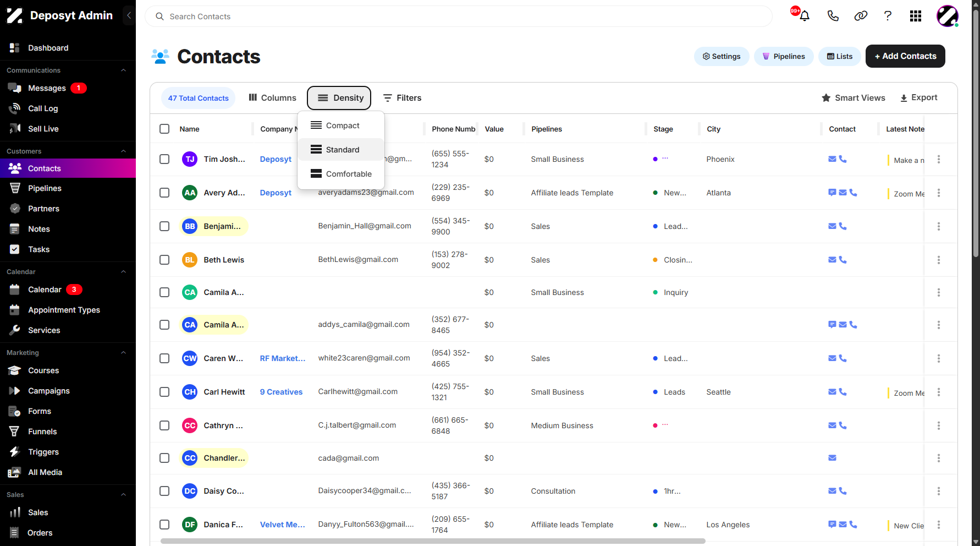Click email icon in Chandler row

(x=832, y=458)
